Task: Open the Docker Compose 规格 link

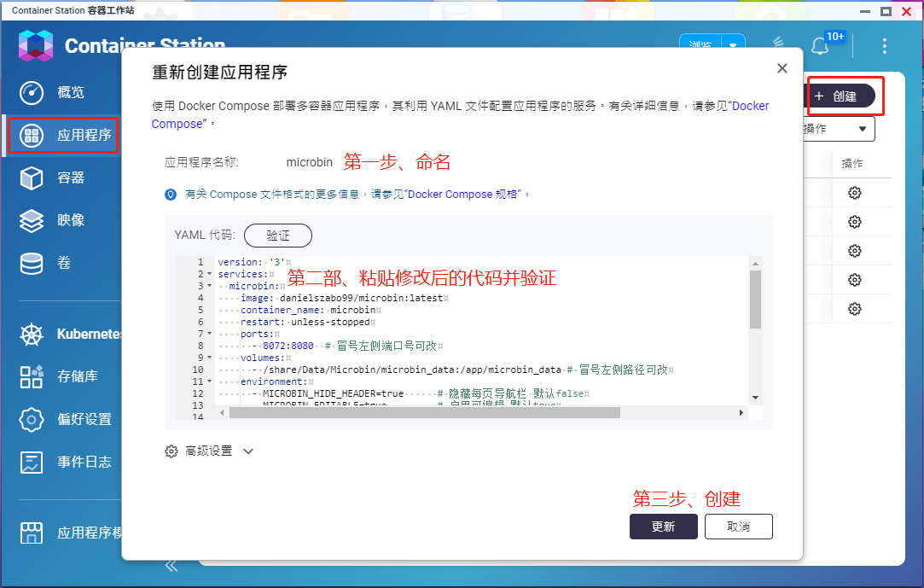Action: [462, 195]
